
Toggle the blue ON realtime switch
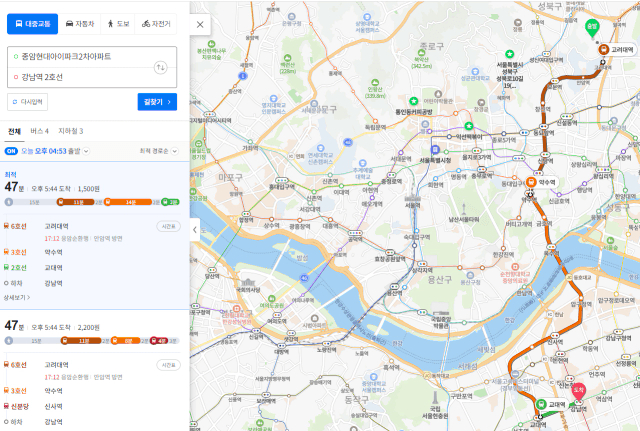[11, 151]
